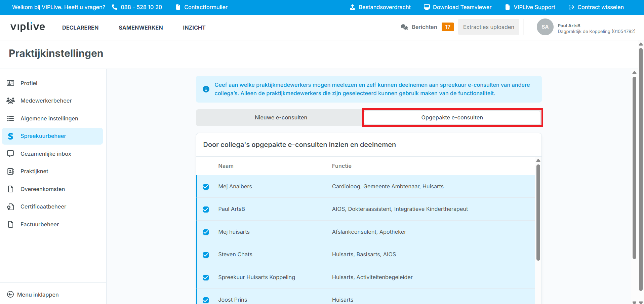
Task: Click the function text 'Afslankconsulent, Apotheker'
Action: coord(369,232)
